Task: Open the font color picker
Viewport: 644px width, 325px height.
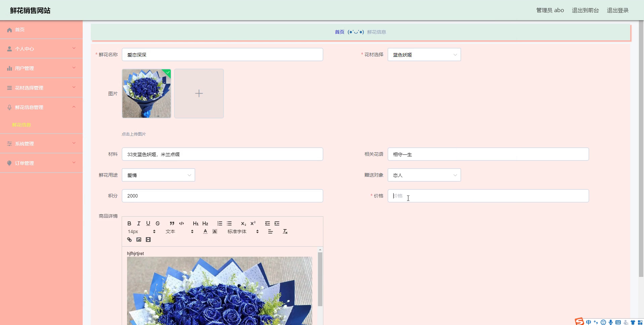Action: pos(205,231)
